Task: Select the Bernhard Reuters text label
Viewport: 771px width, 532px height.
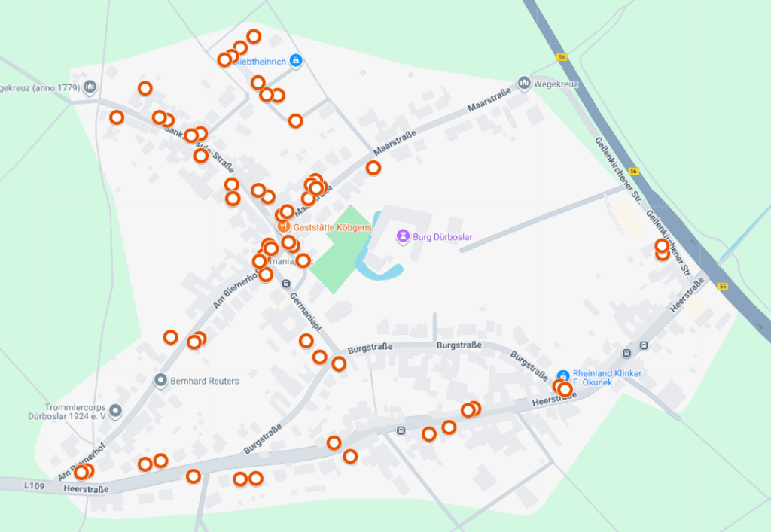Action: (205, 381)
